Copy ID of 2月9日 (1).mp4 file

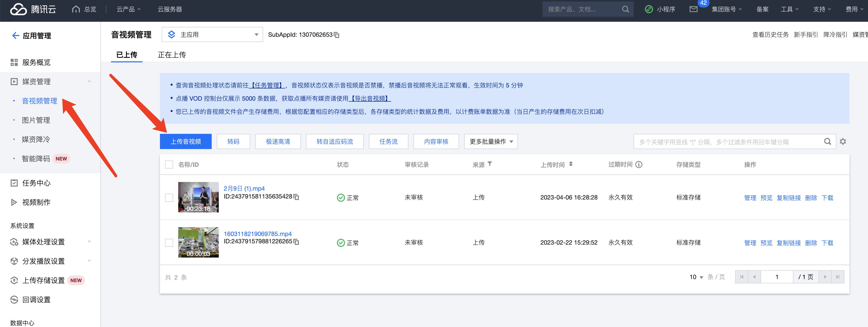(296, 197)
